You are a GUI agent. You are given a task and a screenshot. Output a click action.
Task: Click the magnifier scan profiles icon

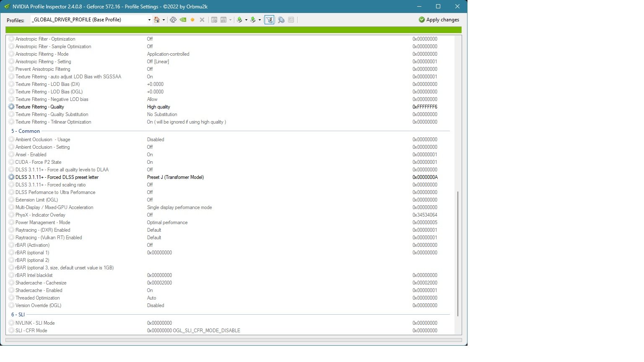point(281,20)
